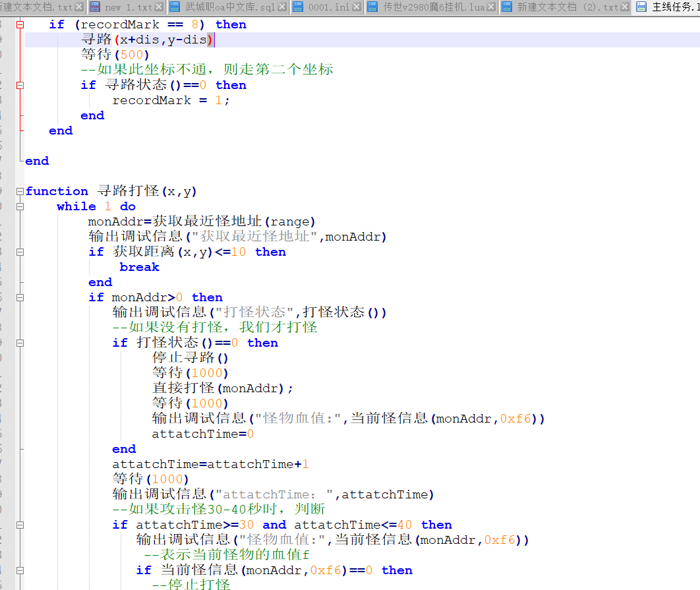Fold the 'if monAddr>0 then' block

coord(20,297)
